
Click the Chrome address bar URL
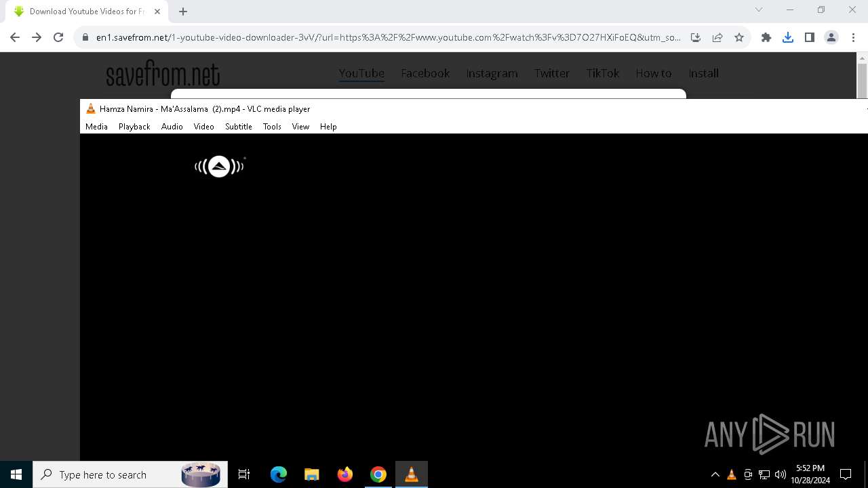pyautogui.click(x=388, y=37)
